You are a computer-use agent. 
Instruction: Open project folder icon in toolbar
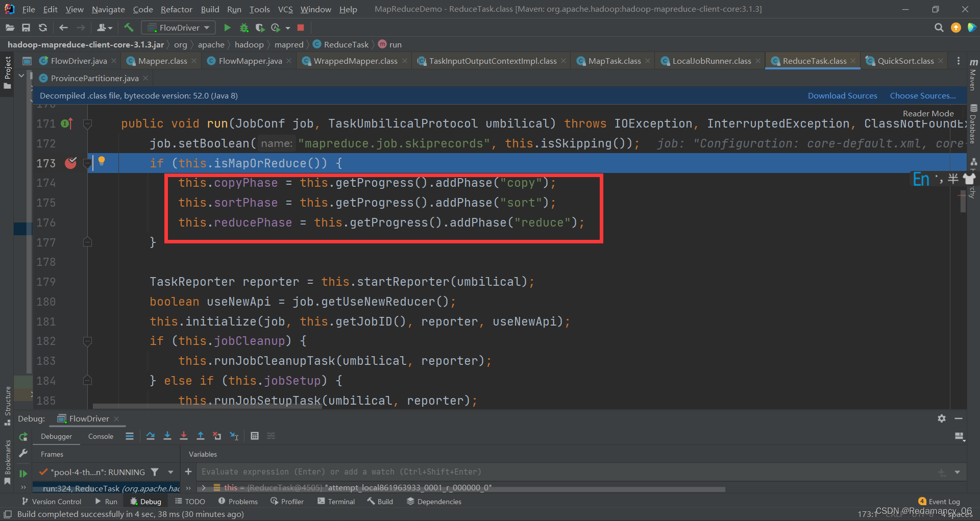click(x=10, y=28)
